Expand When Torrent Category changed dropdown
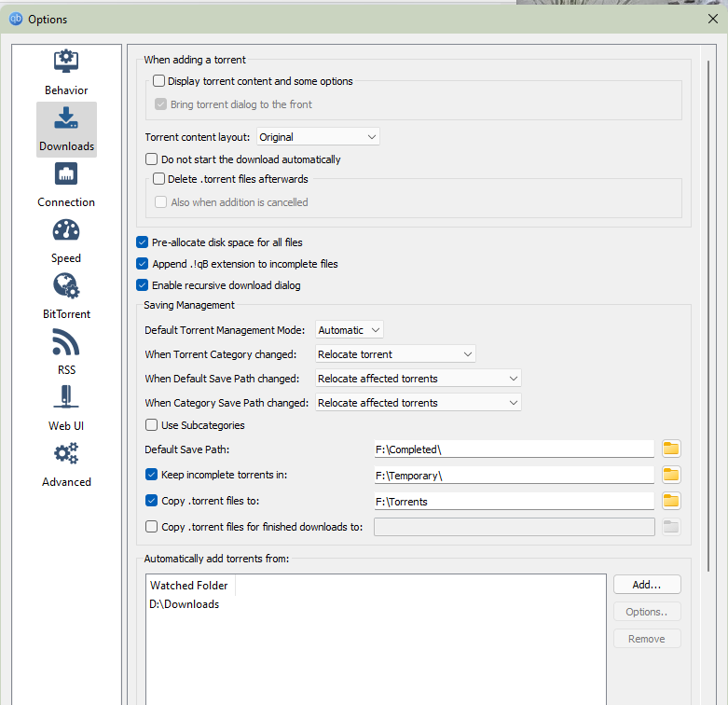 (395, 353)
